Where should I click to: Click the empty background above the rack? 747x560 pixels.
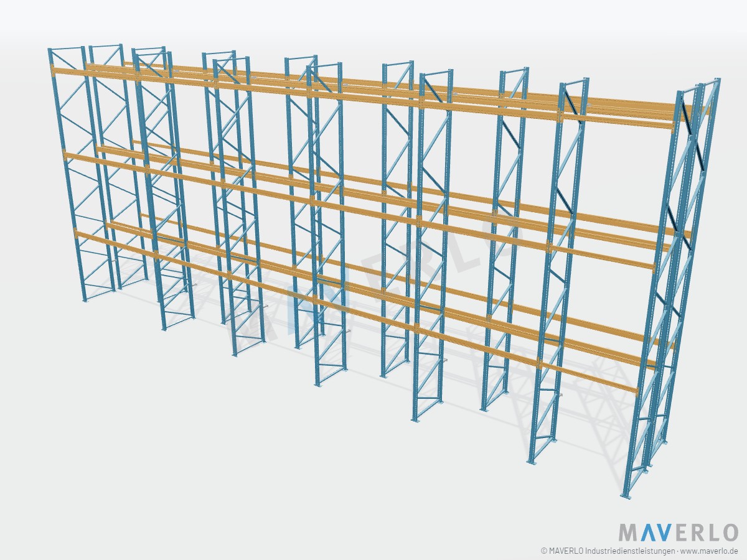[x=374, y=25]
